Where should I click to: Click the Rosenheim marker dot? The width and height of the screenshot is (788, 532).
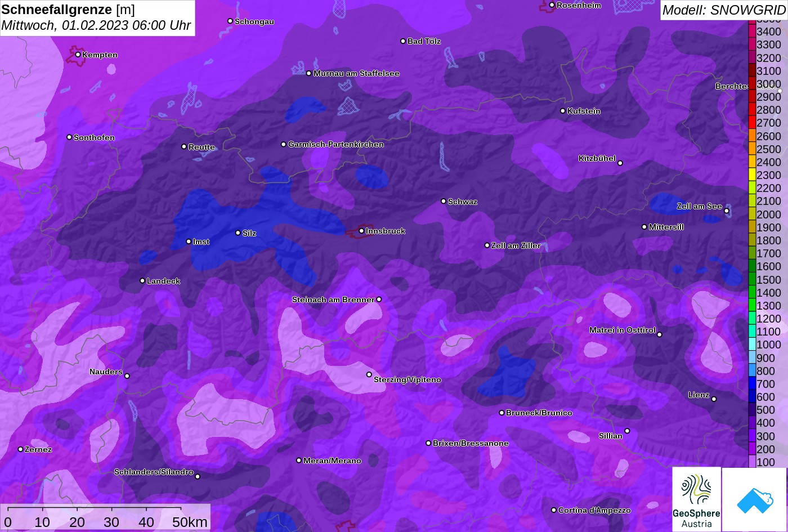(x=552, y=5)
